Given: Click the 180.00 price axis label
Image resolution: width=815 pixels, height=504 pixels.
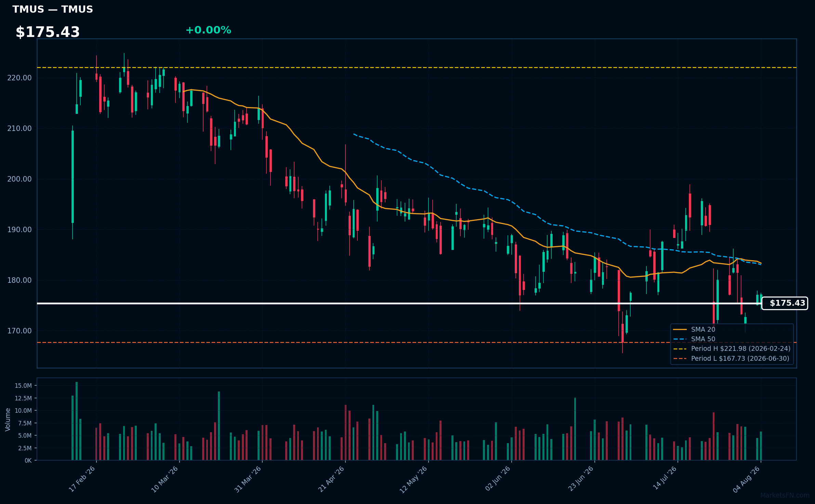Looking at the screenshot, I should pyautogui.click(x=19, y=280).
